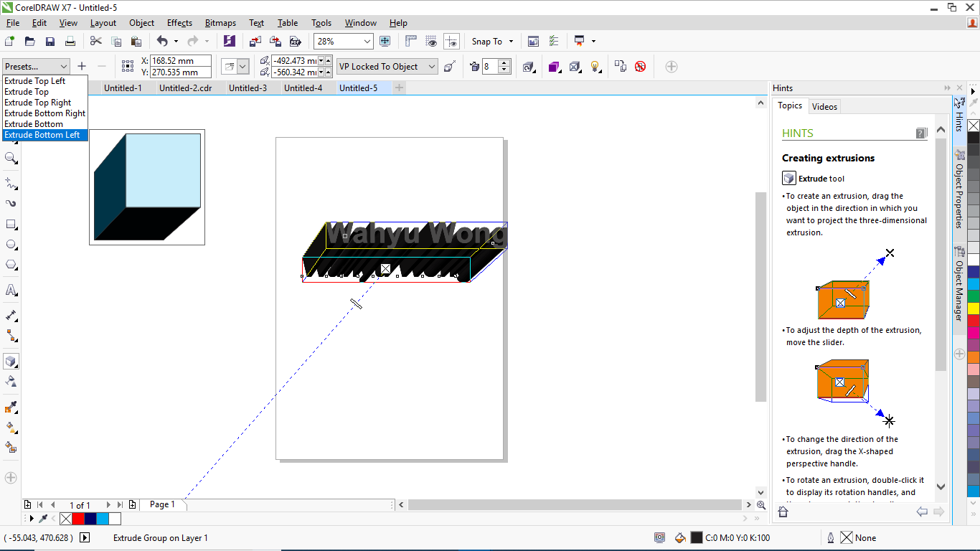Screen dimensions: 980x551
Task: Switch to the Videos tab in Hints
Action: pos(824,105)
